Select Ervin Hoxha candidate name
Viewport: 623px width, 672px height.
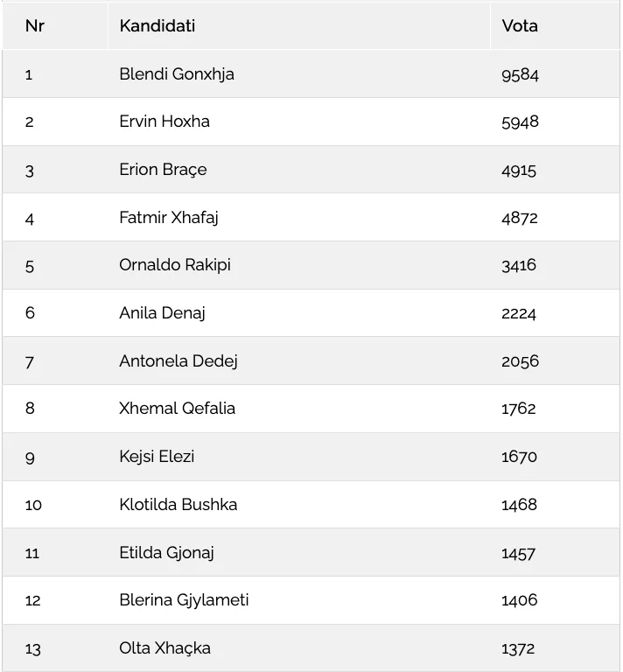164,122
